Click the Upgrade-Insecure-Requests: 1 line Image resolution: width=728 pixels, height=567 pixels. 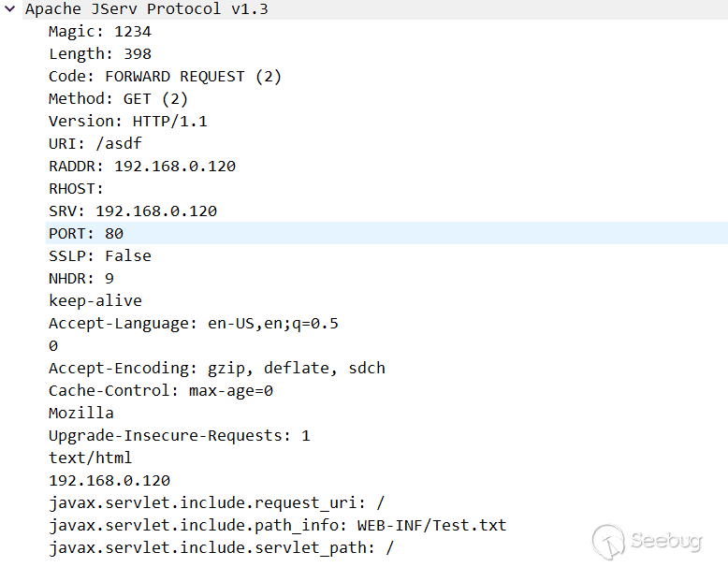coord(180,436)
